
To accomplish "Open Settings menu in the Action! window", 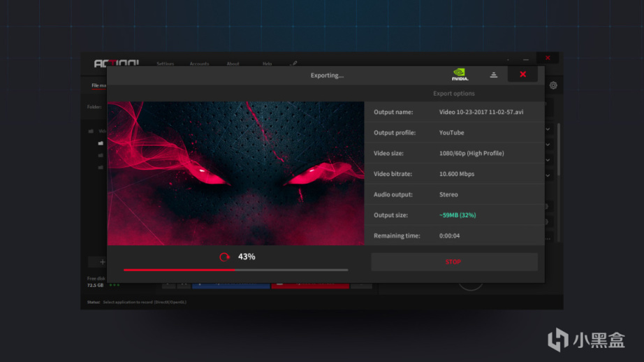I will tap(165, 64).
